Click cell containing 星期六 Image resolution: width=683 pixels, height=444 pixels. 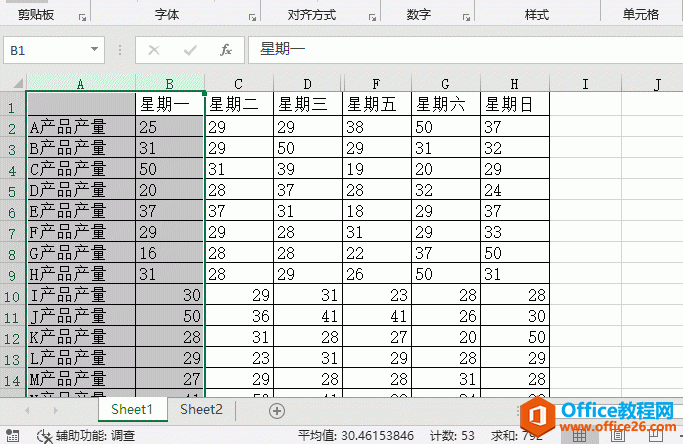coord(446,104)
